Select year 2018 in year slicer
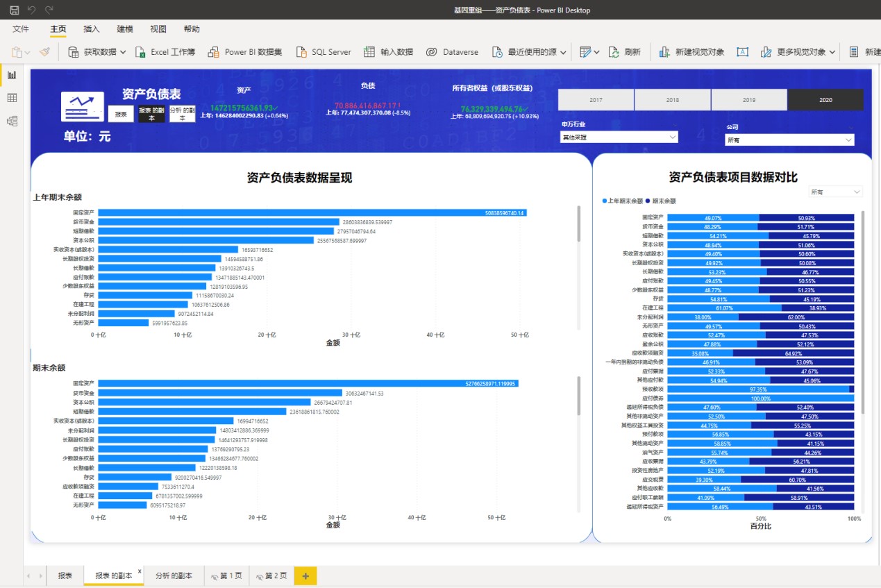The width and height of the screenshot is (881, 588). tap(672, 100)
